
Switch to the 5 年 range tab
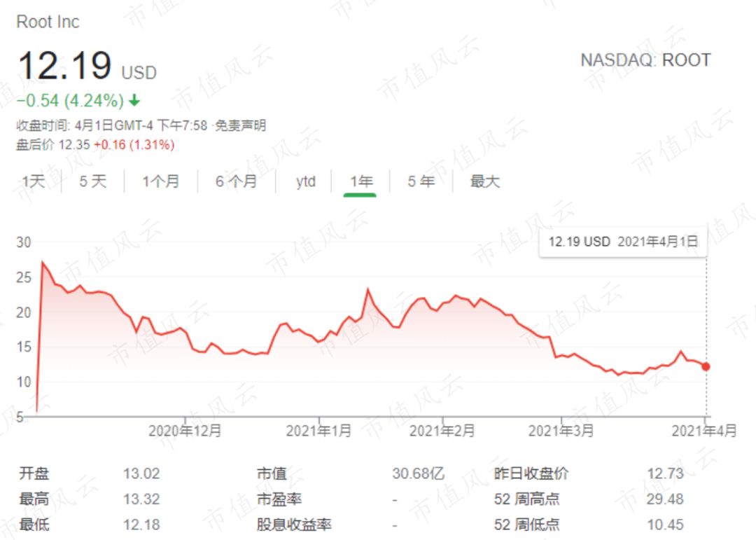(421, 181)
